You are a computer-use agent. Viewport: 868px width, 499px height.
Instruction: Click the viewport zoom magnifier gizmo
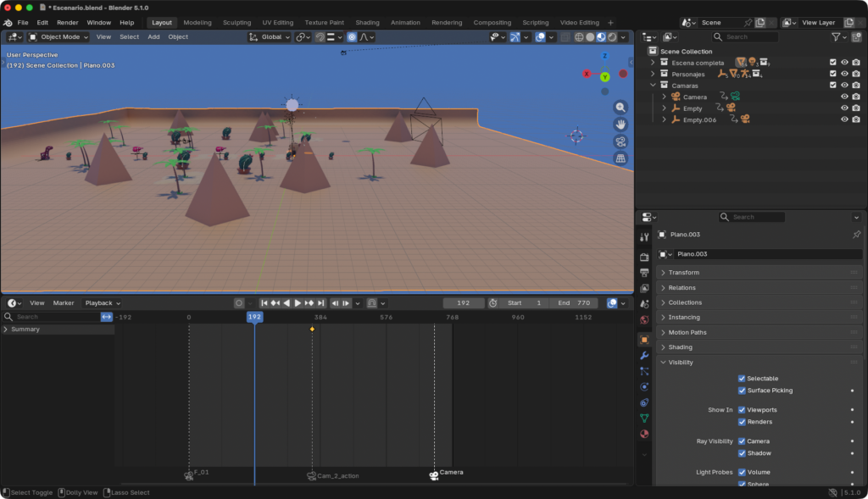[620, 107]
